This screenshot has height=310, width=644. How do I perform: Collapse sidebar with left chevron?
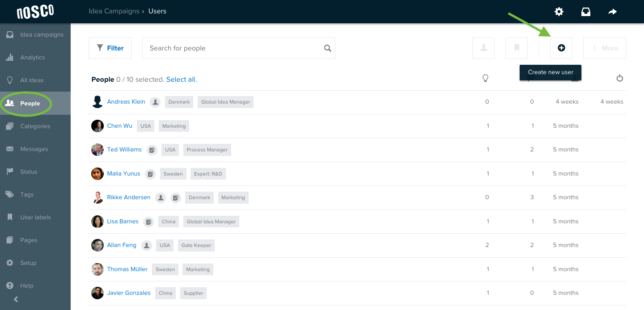pos(16,300)
